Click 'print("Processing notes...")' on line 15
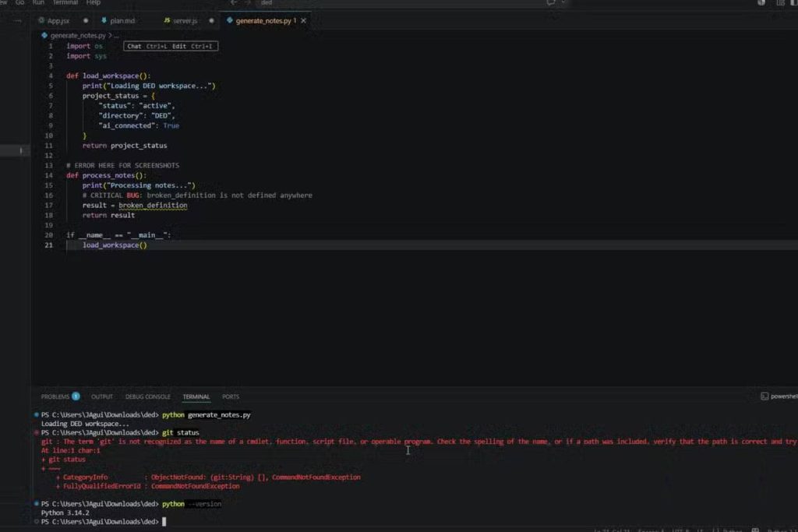Viewport: 798px width, 532px height. 139,185
